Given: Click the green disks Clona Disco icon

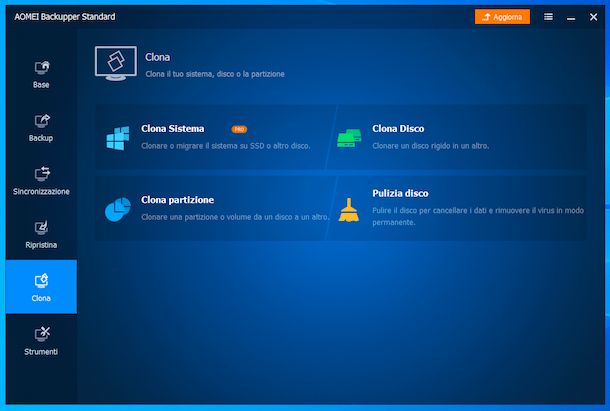Looking at the screenshot, I should pos(349,138).
